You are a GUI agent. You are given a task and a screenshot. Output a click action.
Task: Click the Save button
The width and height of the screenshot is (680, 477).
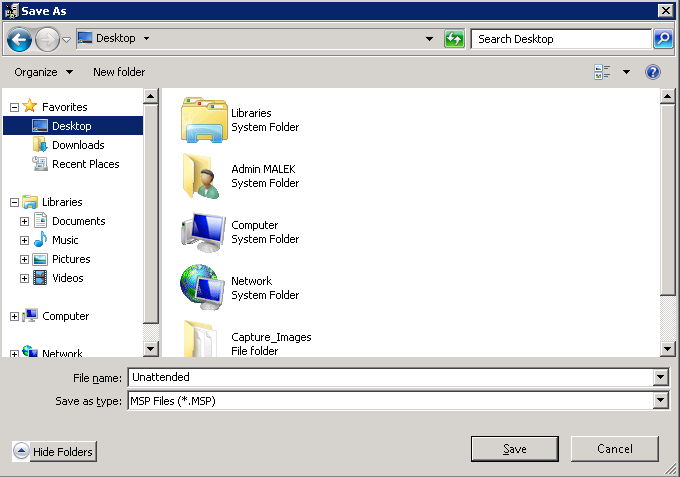click(515, 449)
